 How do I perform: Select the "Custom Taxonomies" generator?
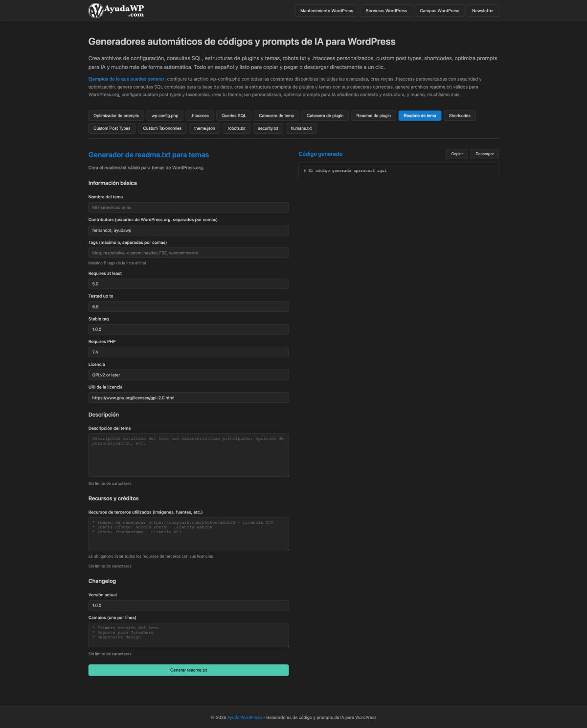(162, 128)
